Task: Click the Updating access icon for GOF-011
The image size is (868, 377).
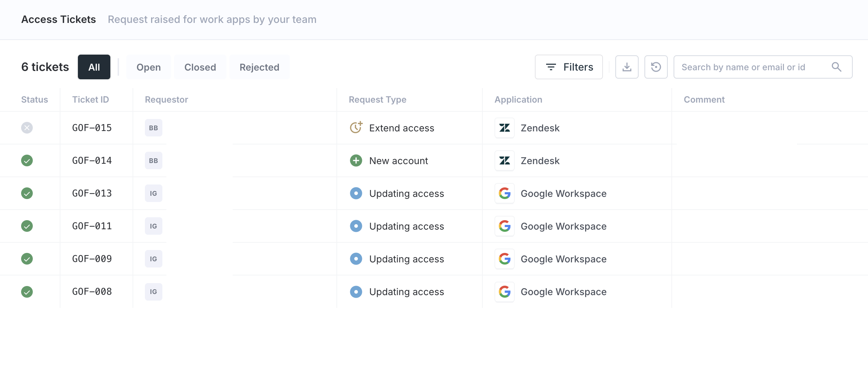Action: (356, 226)
